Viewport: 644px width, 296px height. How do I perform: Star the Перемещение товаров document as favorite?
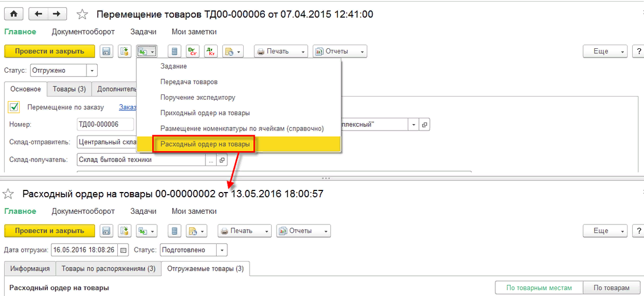(x=82, y=14)
